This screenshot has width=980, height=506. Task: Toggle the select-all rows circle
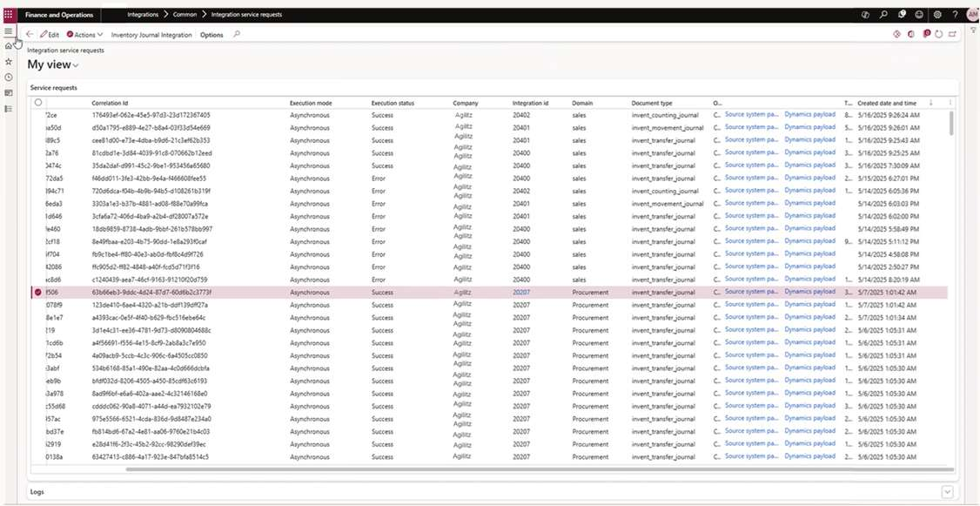[x=38, y=103]
